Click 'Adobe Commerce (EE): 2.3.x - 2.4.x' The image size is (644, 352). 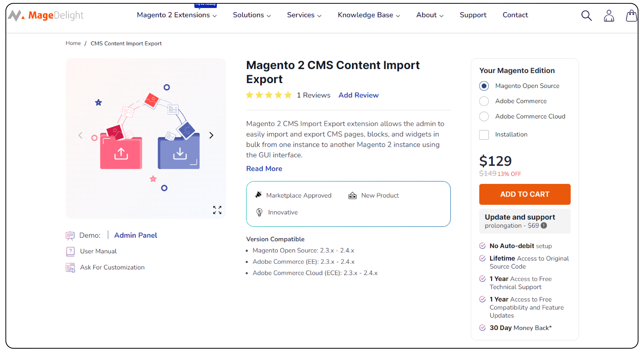point(303,262)
